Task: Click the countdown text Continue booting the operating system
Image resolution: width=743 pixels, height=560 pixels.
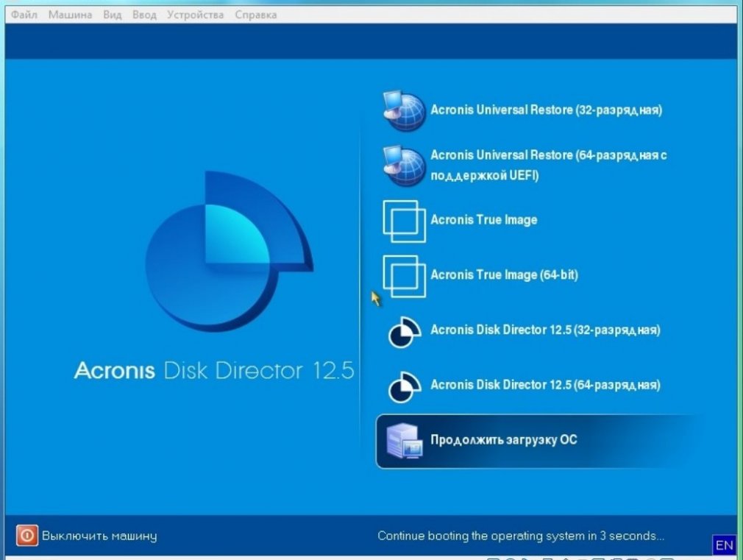Action: point(522,536)
